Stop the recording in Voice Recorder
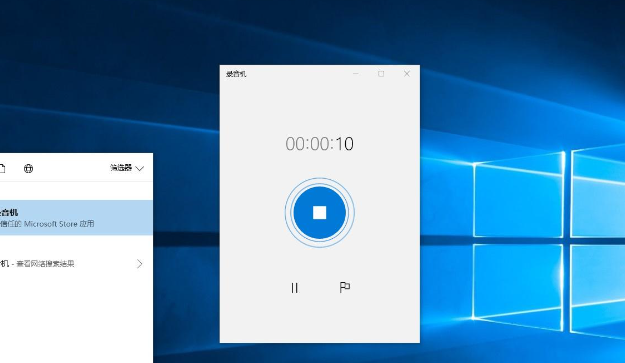The height and width of the screenshot is (363, 625). pyautogui.click(x=319, y=212)
